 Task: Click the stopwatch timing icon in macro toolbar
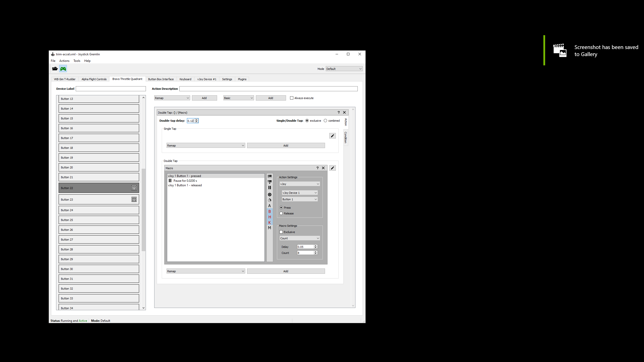tap(269, 200)
